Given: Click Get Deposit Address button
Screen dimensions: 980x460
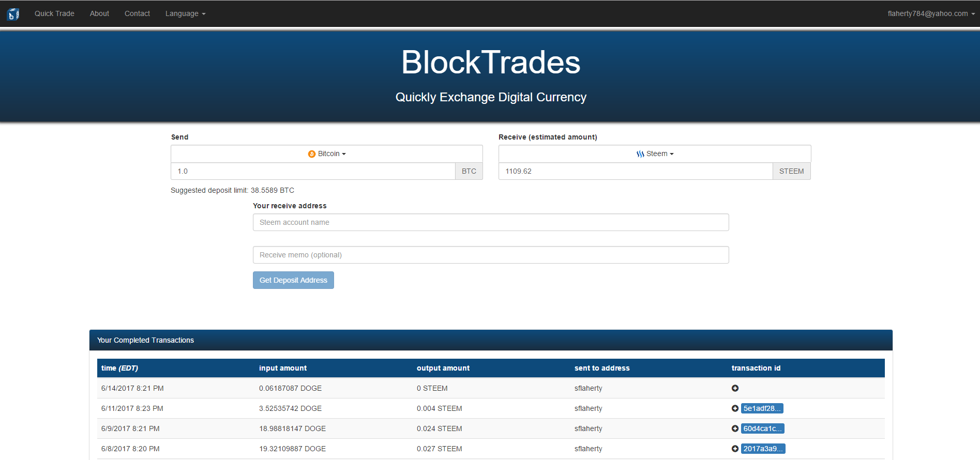Looking at the screenshot, I should click(293, 280).
